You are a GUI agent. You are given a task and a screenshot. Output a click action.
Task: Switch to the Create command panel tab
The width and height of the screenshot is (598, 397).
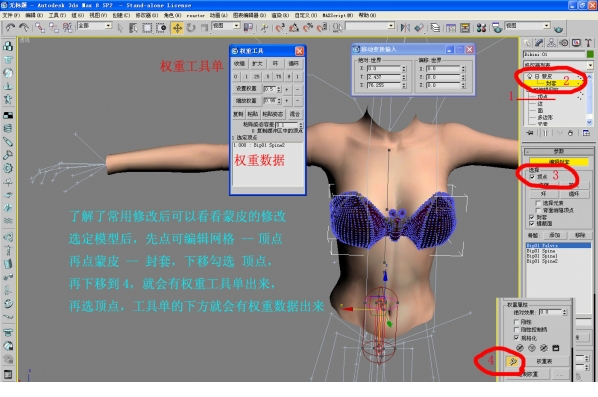(x=527, y=43)
